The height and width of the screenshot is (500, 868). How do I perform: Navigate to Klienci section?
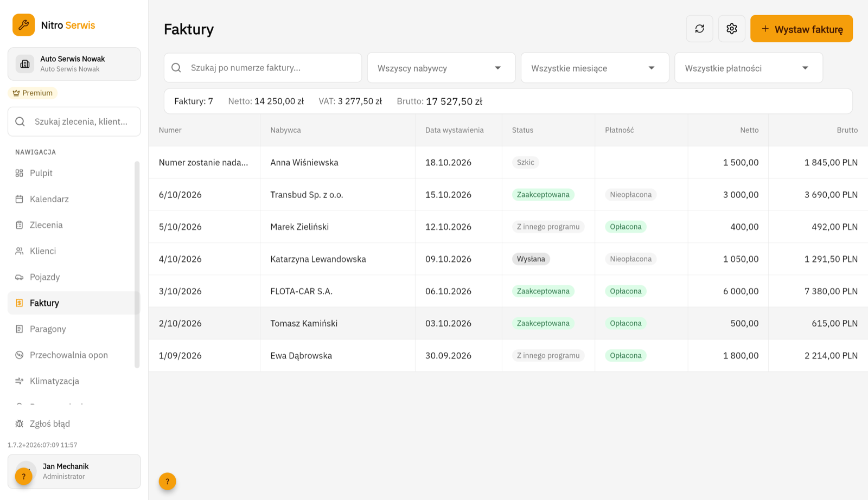coord(74,251)
